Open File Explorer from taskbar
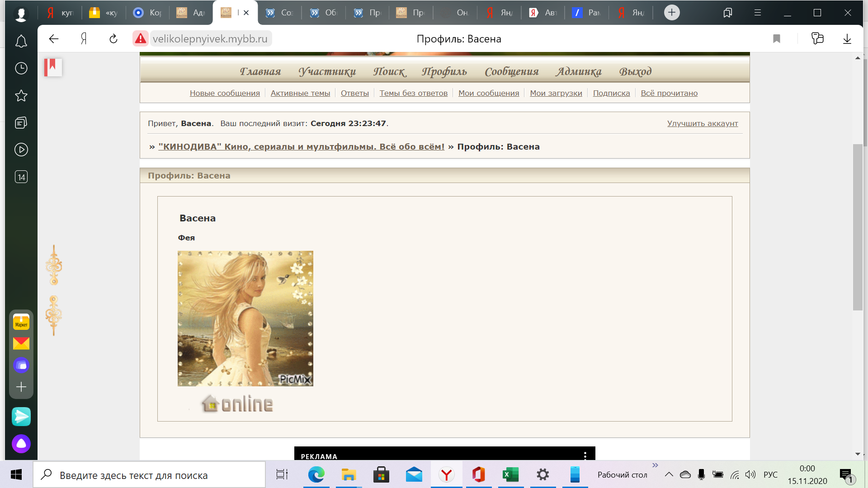The height and width of the screenshot is (488, 868). pyautogui.click(x=349, y=475)
